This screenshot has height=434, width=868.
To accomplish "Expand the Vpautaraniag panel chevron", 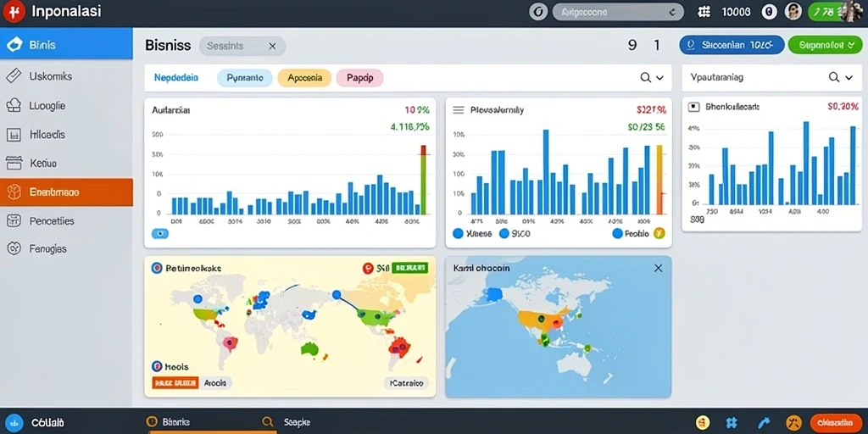I will [849, 78].
